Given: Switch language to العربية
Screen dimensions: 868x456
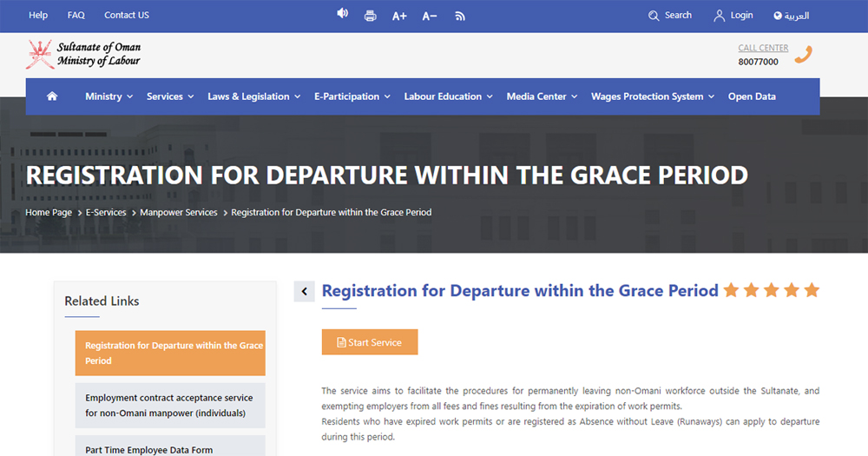Looking at the screenshot, I should click(792, 16).
